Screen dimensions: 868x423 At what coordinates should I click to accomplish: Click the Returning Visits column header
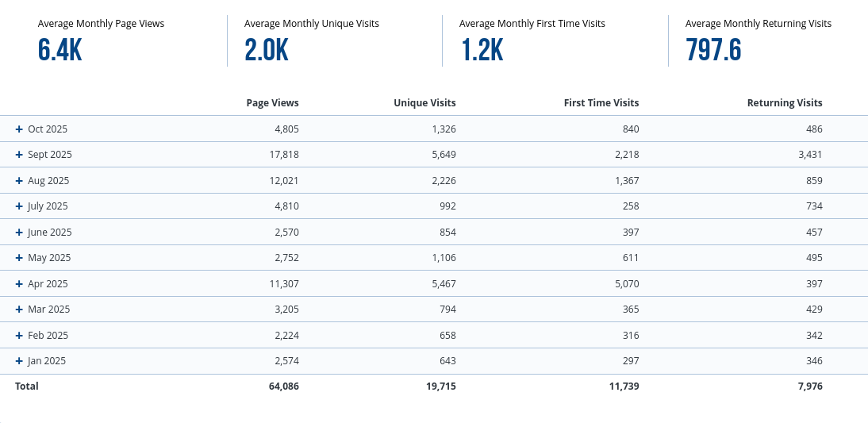tap(784, 103)
